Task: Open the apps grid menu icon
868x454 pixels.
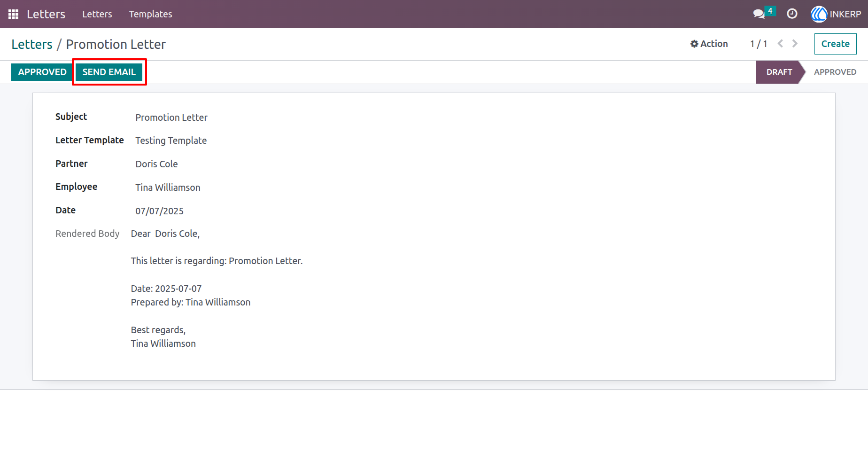Action: point(13,14)
